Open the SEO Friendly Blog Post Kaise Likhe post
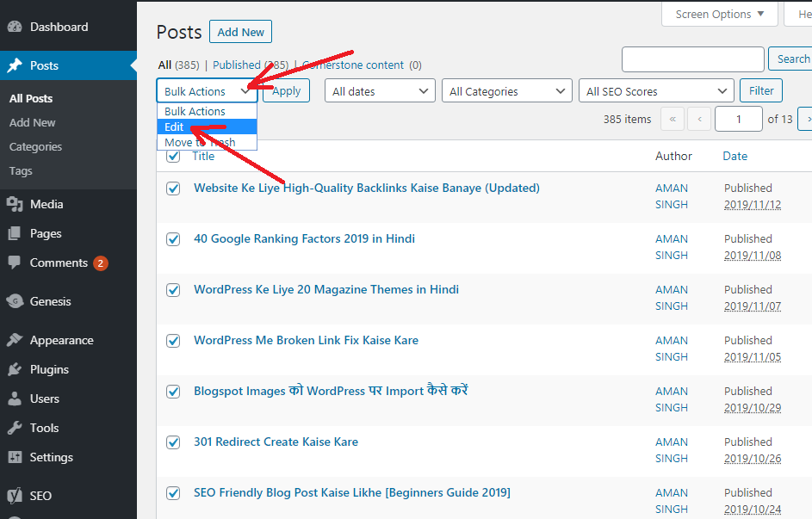 (x=352, y=492)
